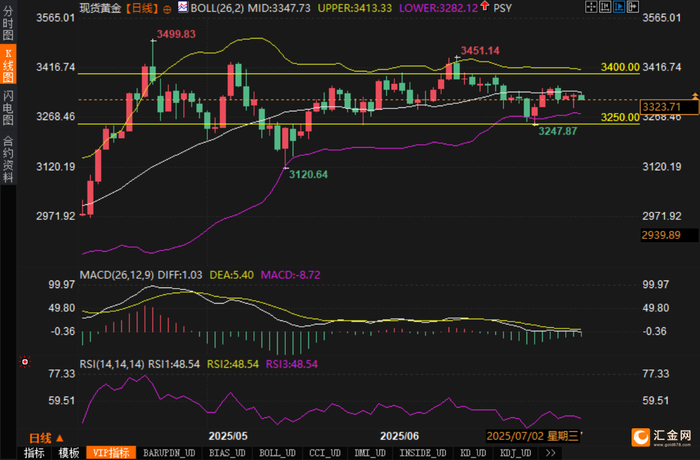
Task: Open the 指标 indicators menu
Action: 34,453
